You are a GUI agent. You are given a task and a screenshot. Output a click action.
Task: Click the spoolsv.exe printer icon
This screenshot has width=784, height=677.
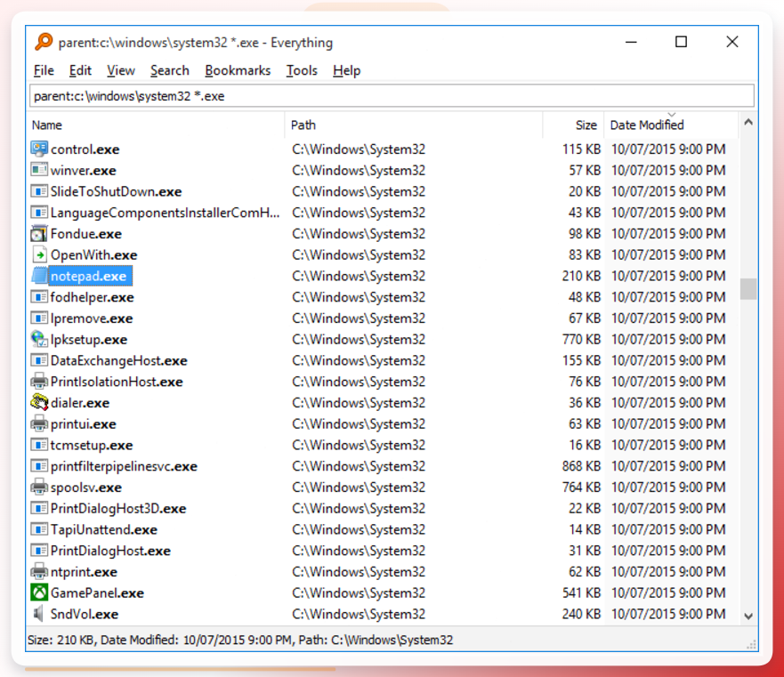click(x=39, y=487)
